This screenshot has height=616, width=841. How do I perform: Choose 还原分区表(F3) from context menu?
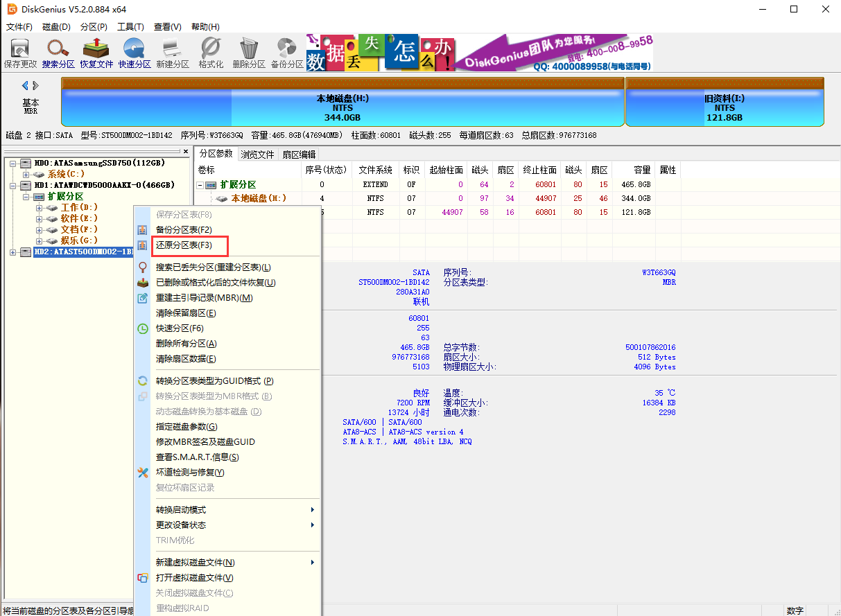[184, 245]
